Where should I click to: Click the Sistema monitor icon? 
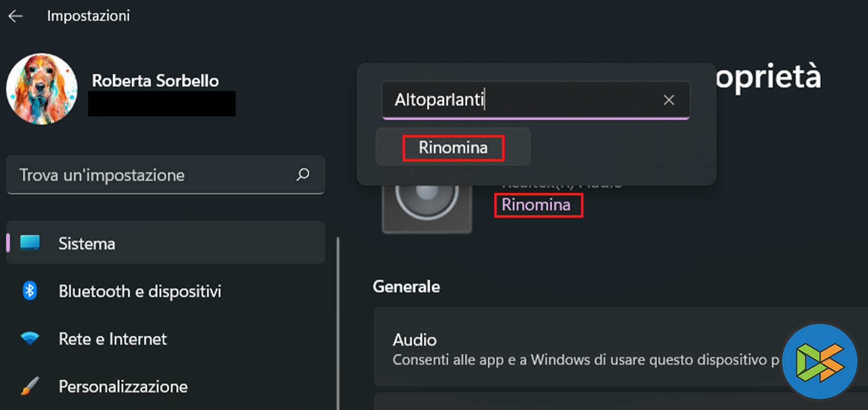pos(30,243)
